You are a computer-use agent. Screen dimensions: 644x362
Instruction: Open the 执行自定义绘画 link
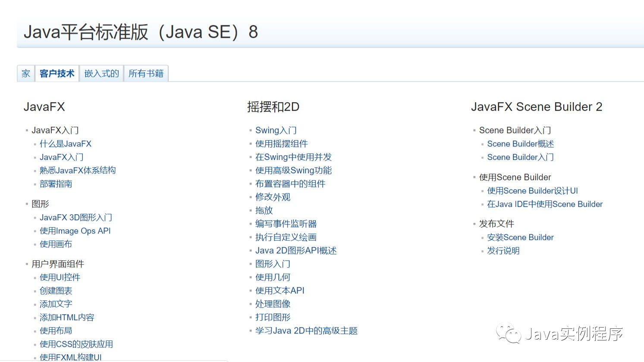(x=286, y=237)
